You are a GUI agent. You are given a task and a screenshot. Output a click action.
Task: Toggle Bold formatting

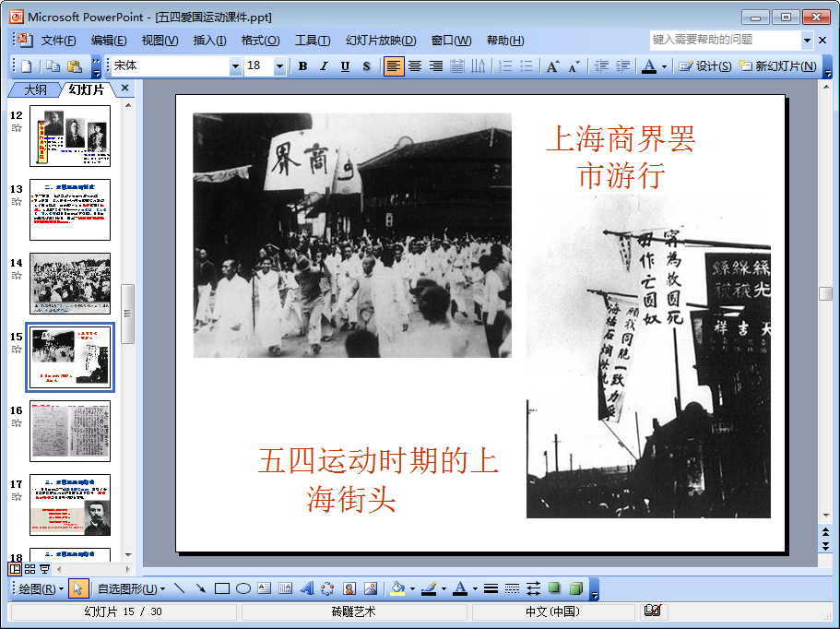pos(302,66)
